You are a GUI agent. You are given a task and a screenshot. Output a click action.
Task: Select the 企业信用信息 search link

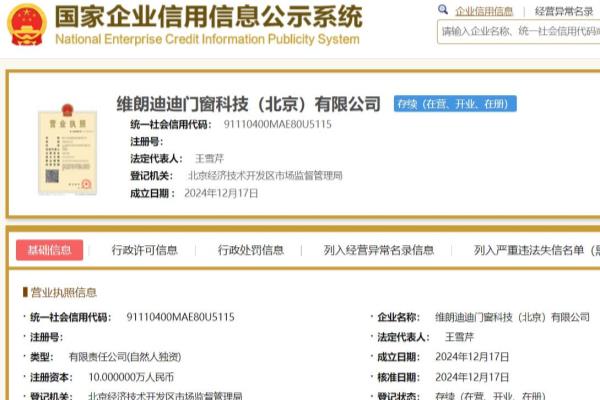click(484, 11)
